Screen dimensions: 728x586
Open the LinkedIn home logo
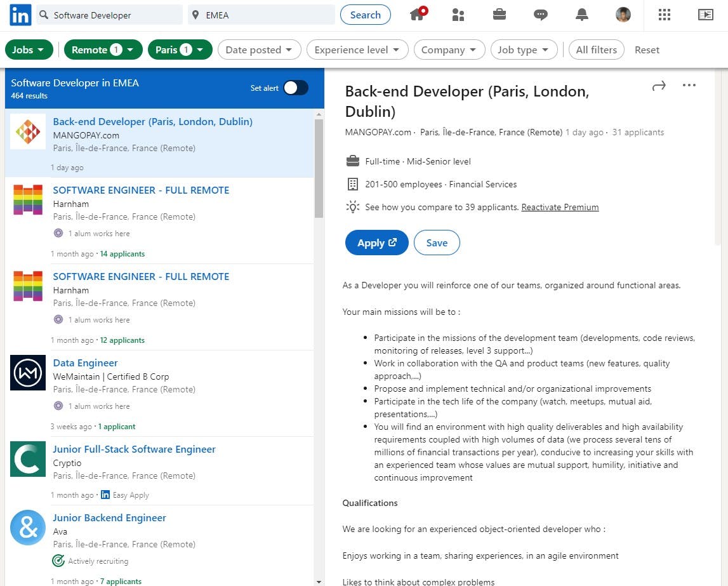click(x=20, y=15)
